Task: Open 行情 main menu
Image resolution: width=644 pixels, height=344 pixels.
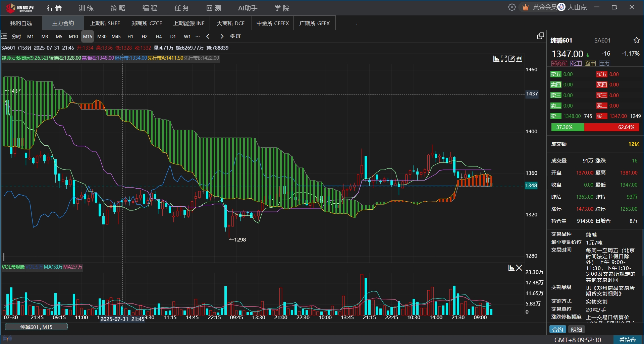Action: coord(54,8)
